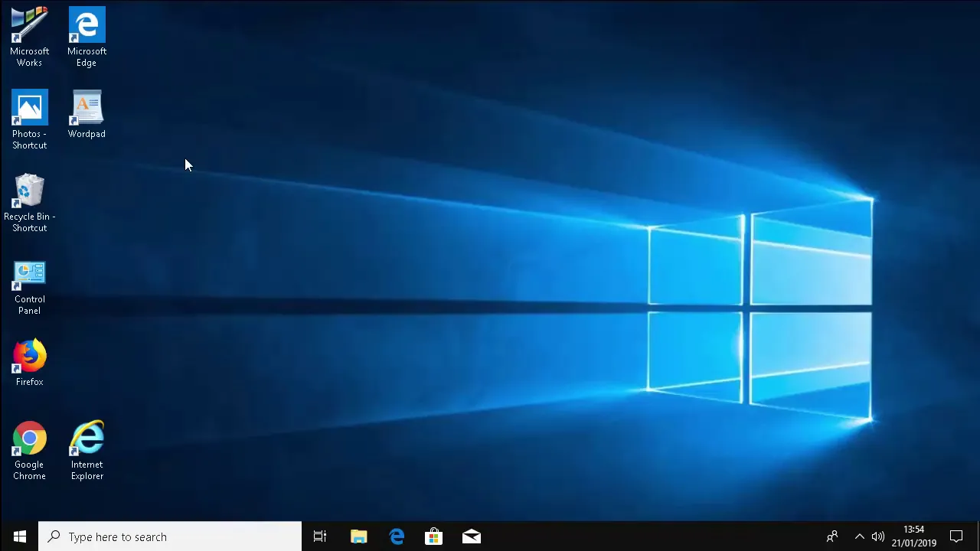Click the Type here to search box

(170, 536)
